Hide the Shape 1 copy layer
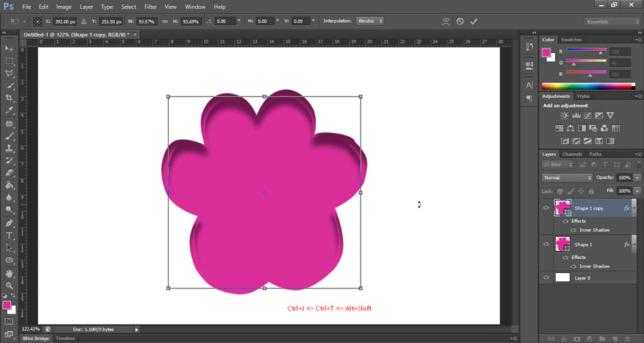Screen dimensions: 644x343 tap(546, 208)
